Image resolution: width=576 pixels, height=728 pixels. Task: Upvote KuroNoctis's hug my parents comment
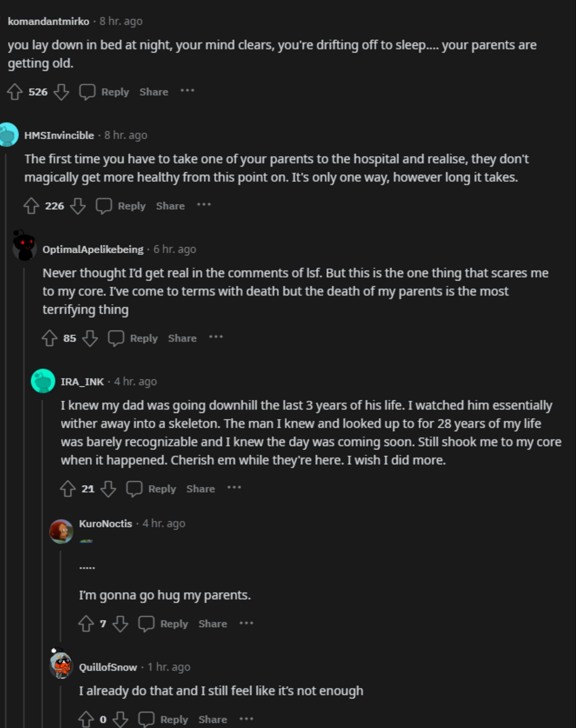pyautogui.click(x=86, y=623)
